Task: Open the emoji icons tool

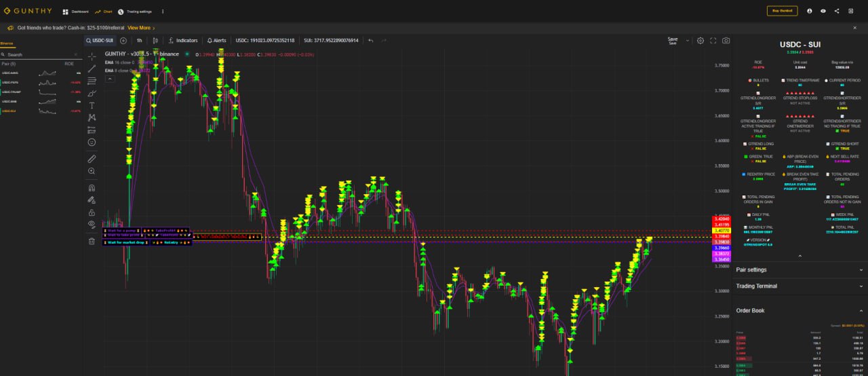Action: (x=92, y=142)
